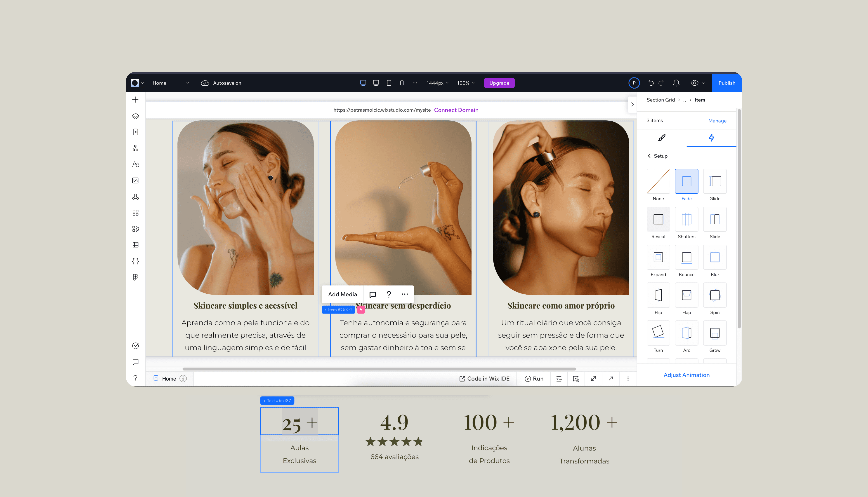Toggle the element selection tool in bottom bar
Screen dimensions: 868x497
[x=576, y=379]
